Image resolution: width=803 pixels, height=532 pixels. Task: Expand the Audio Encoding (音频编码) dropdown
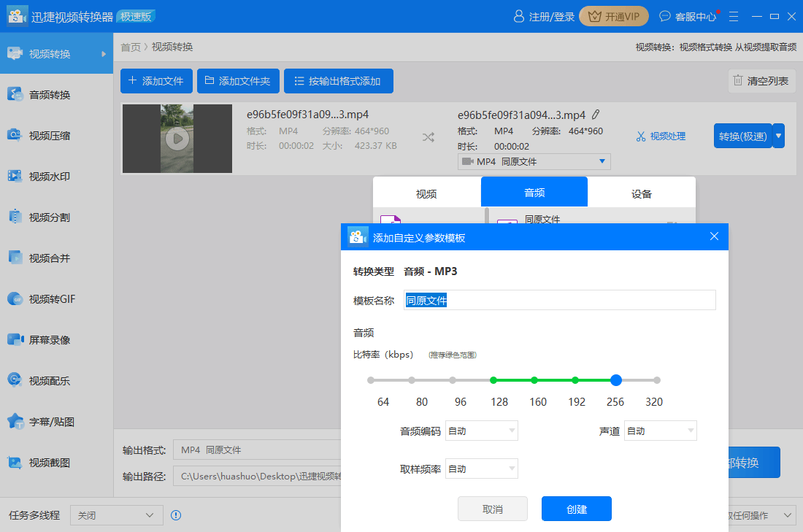pyautogui.click(x=482, y=431)
